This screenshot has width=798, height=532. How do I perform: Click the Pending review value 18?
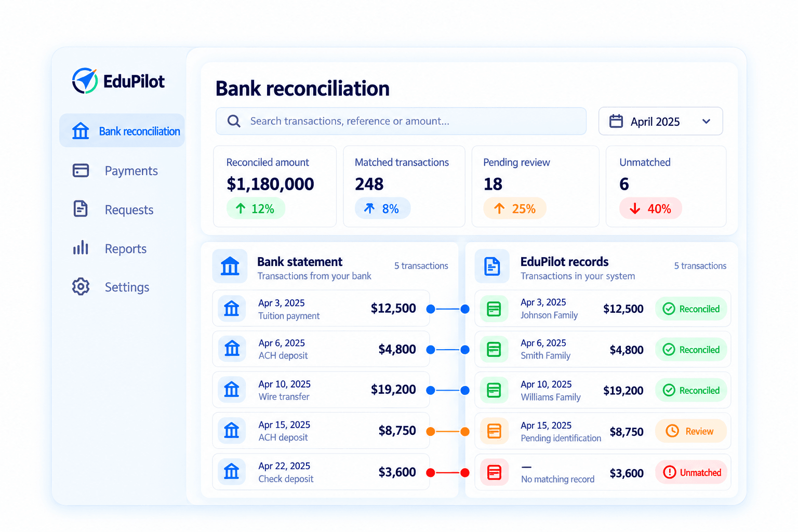click(493, 184)
